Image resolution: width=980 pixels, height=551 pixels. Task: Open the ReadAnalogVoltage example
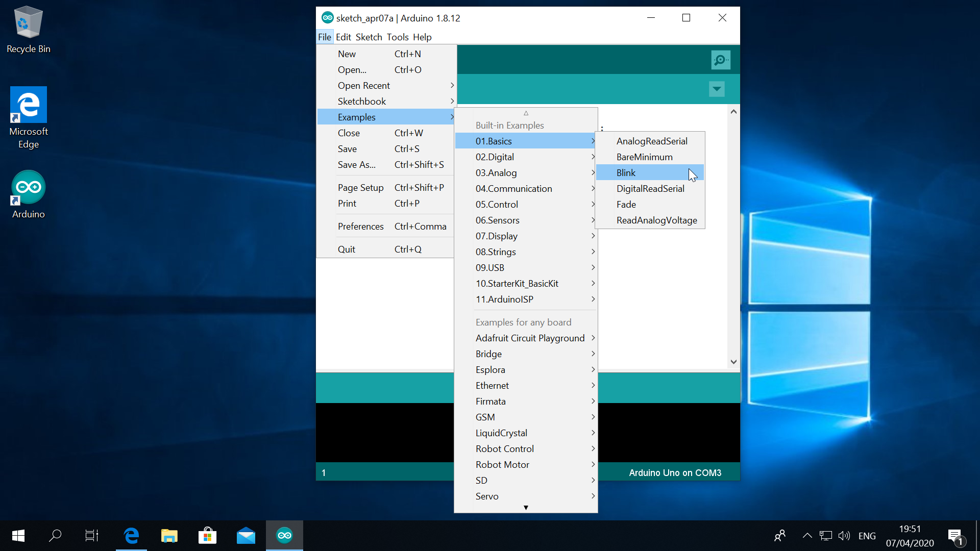(x=650, y=220)
